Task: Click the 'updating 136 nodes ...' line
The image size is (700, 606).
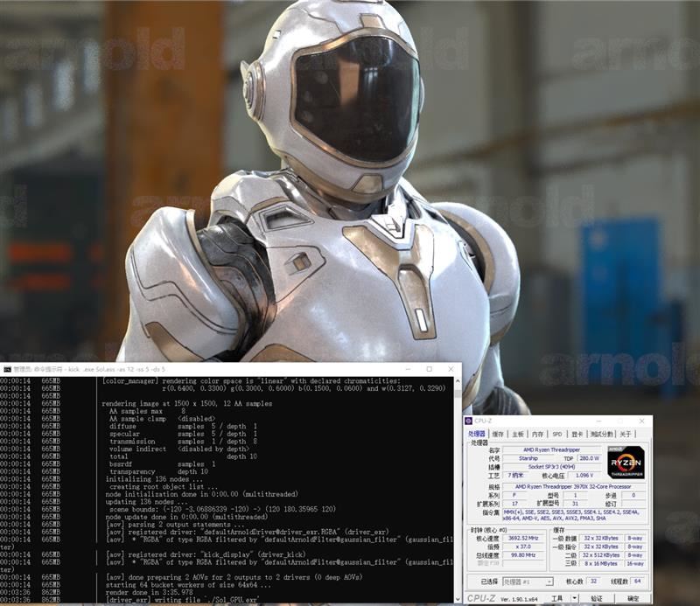Action: (146, 502)
